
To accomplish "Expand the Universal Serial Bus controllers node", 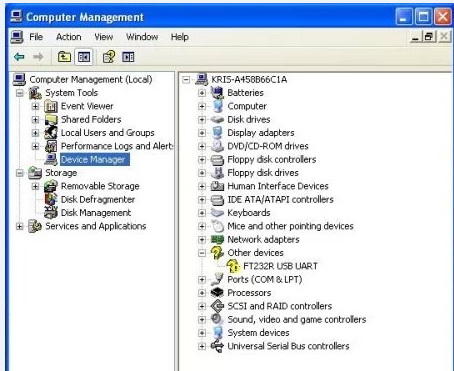I will 202,346.
